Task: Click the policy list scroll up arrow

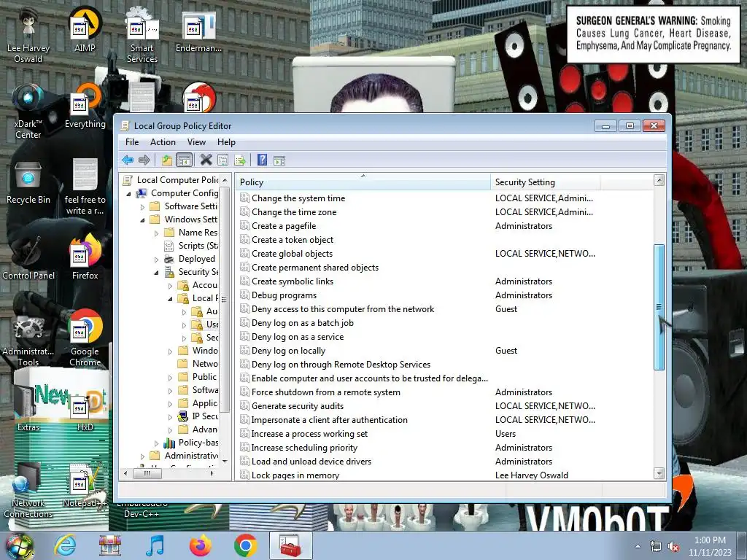Action: pos(659,180)
